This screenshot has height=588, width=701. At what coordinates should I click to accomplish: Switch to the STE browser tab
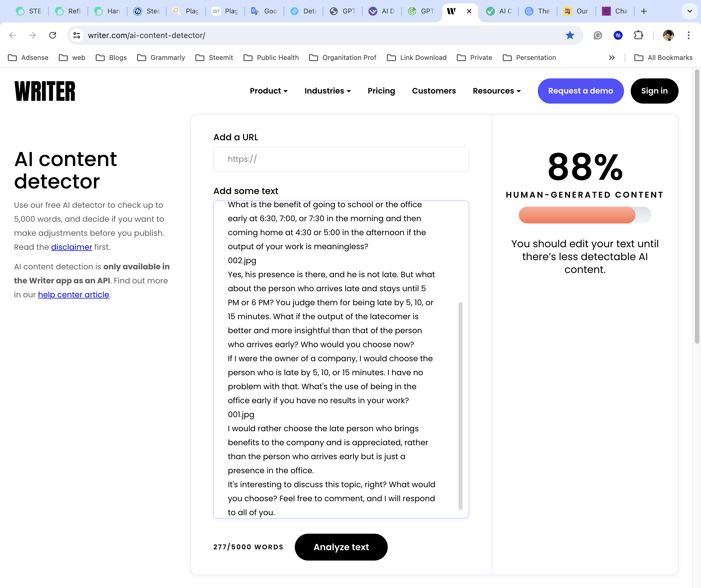pyautogui.click(x=29, y=11)
